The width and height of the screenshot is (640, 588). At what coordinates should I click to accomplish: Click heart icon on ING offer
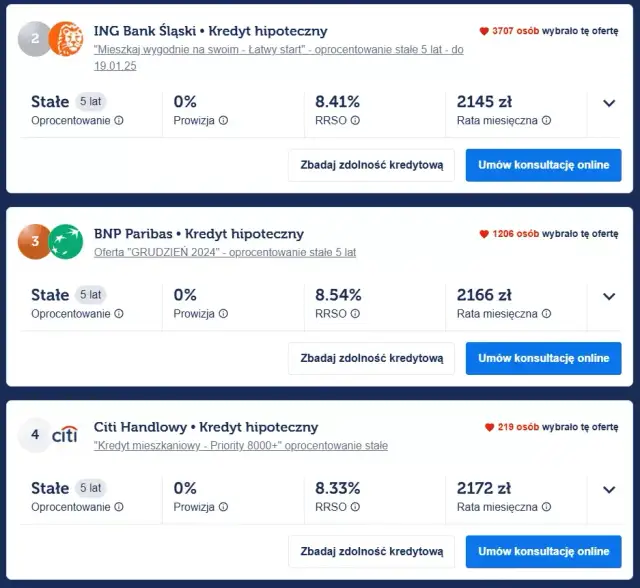pos(485,32)
